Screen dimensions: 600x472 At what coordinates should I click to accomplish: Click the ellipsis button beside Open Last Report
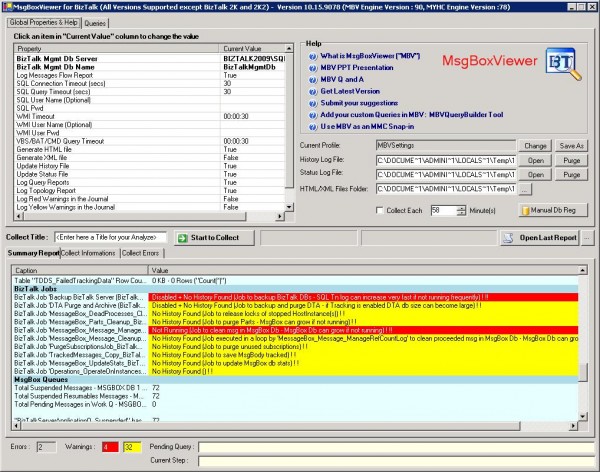[x=586, y=238]
